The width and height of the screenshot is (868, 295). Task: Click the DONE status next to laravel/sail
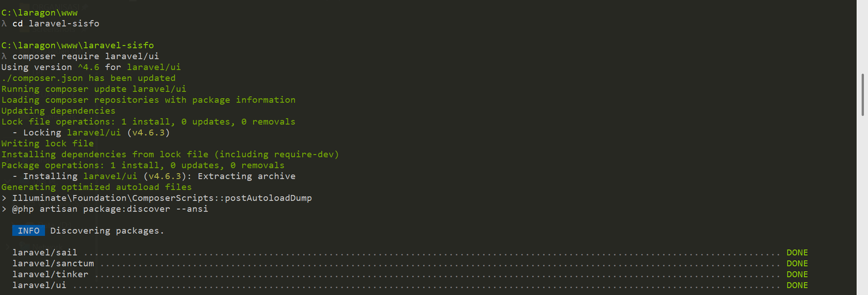pos(797,253)
